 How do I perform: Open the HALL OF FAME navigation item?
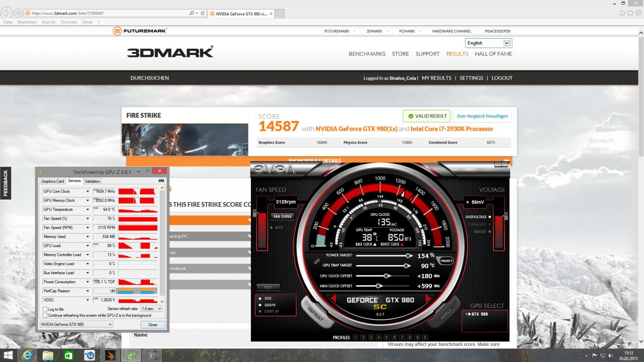493,54
